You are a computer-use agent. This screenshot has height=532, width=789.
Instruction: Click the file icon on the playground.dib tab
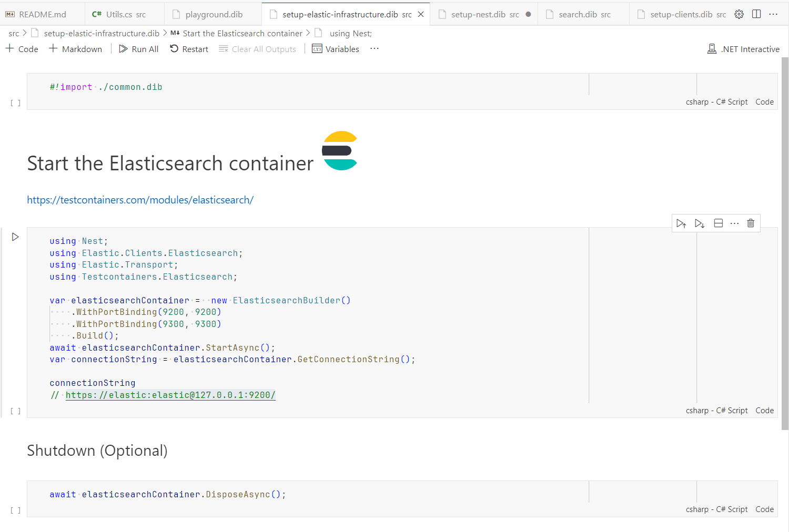(x=177, y=14)
